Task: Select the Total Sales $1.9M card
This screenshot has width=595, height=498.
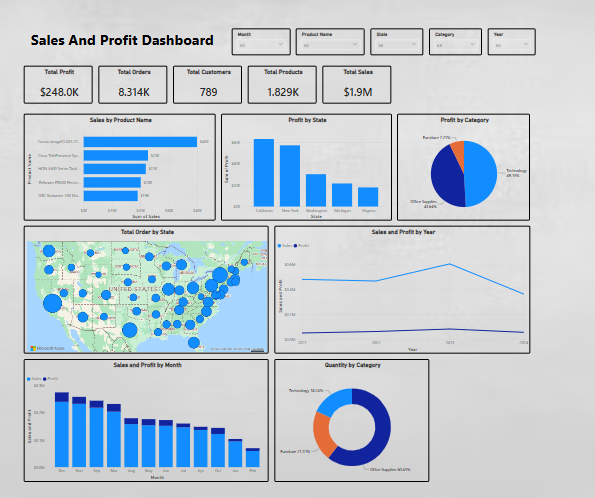Action: 357,84
